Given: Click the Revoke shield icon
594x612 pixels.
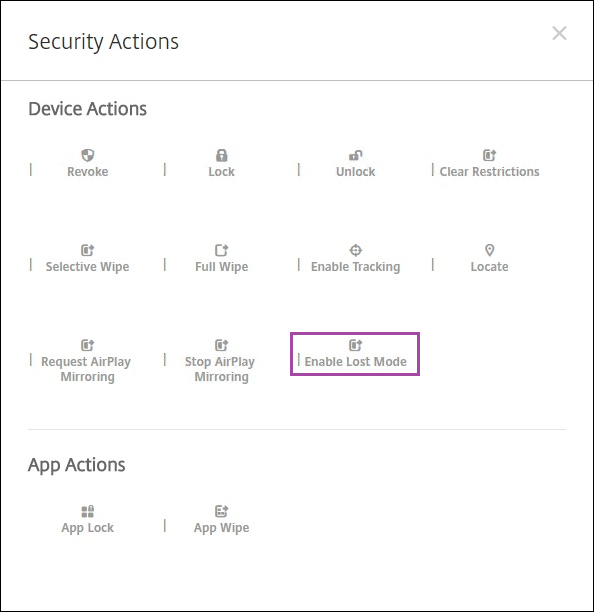Looking at the screenshot, I should pos(87,155).
